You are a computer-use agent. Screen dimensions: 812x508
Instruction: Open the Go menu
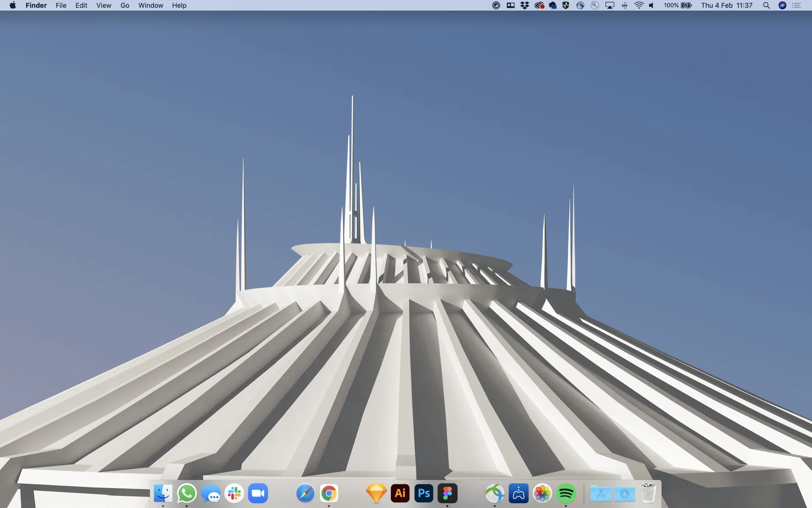click(x=125, y=5)
